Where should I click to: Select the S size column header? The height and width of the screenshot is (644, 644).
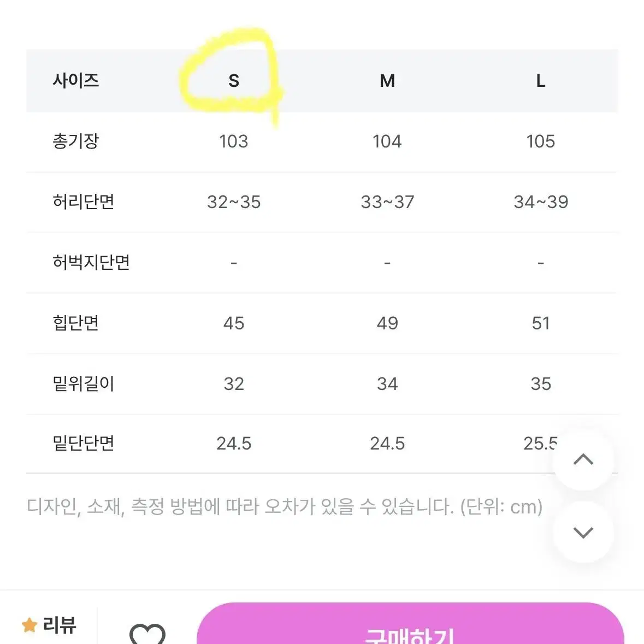click(x=234, y=81)
